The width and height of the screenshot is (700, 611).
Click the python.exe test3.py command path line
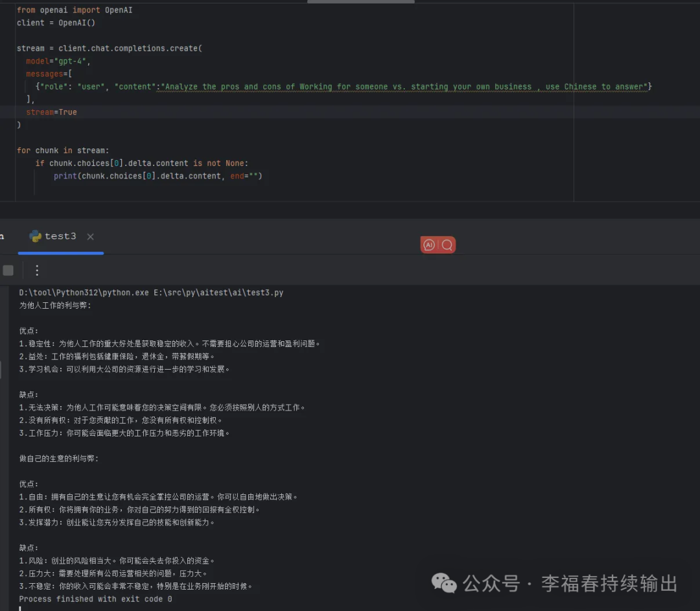coord(151,293)
